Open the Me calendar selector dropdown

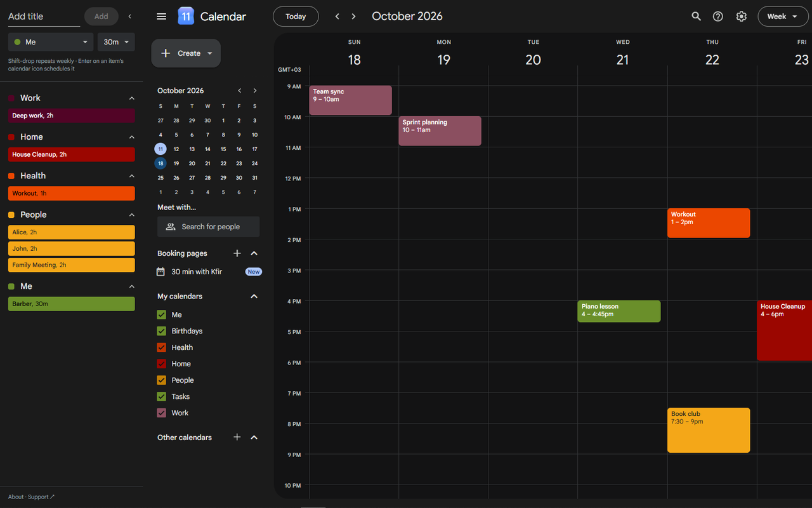pyautogui.click(x=51, y=42)
